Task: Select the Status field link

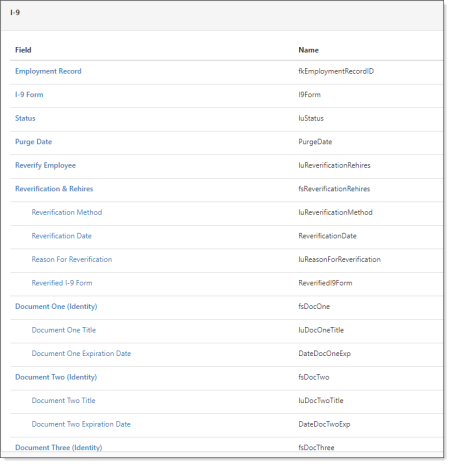Action: pos(25,118)
